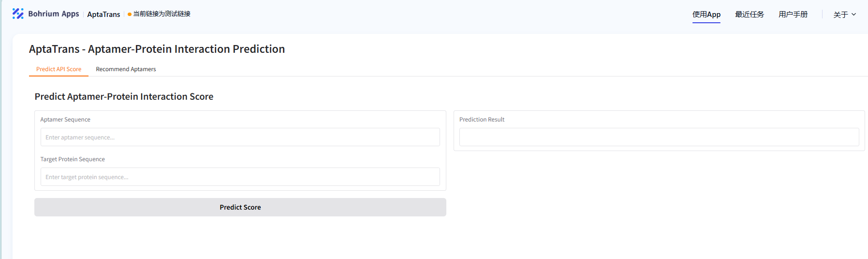Select the Predict API Score tab

tap(59, 69)
